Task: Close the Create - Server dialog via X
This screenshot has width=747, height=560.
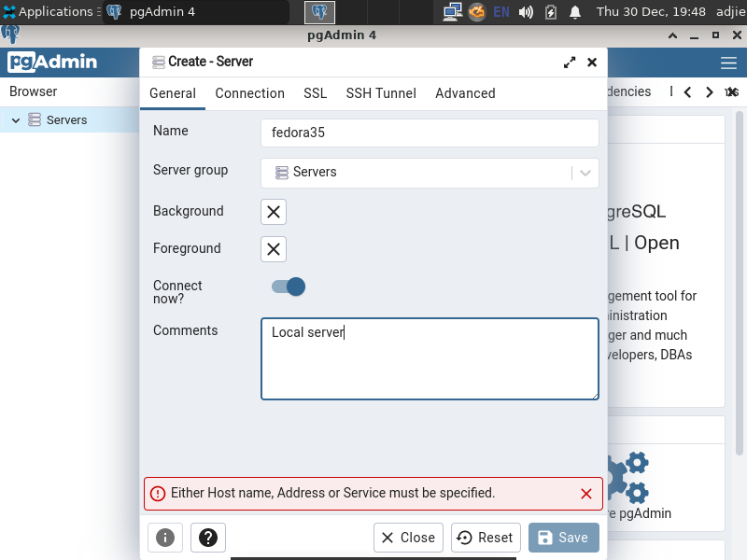Action: point(592,63)
